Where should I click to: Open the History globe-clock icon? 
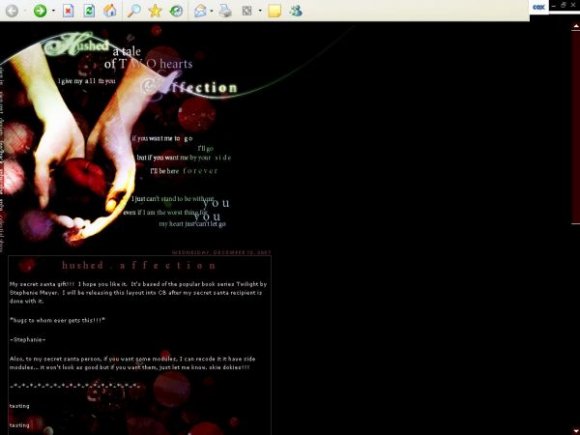(176, 11)
